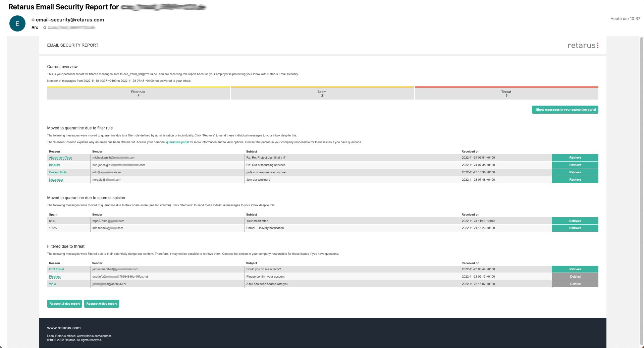Click subject 'Parcel - Delivery notification'
644x348 pixels.
click(265, 228)
